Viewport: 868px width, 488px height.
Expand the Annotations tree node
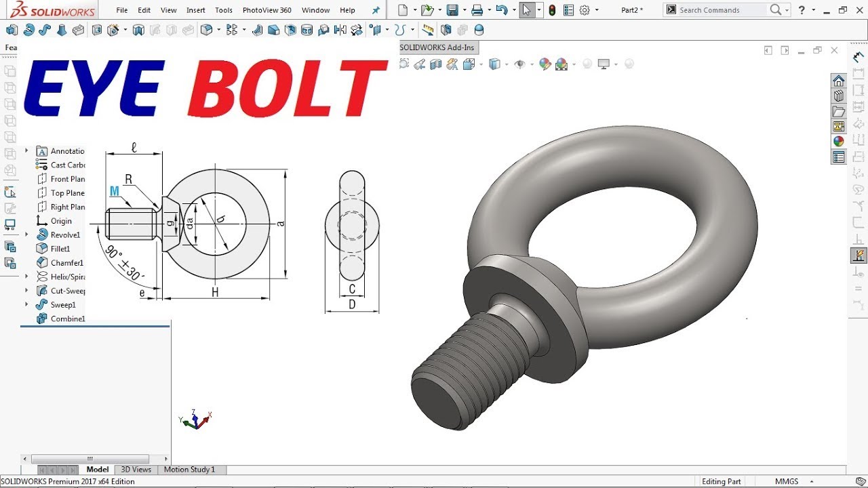(x=26, y=150)
